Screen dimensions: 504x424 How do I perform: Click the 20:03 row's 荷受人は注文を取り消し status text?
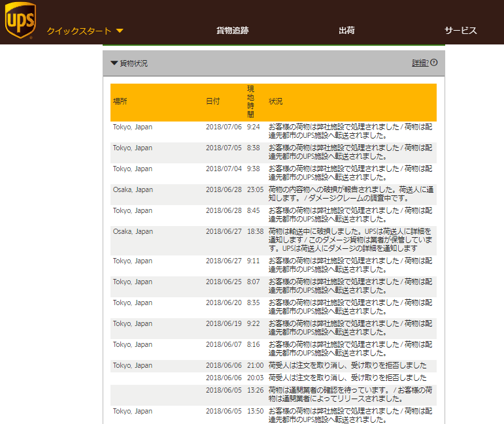coord(348,378)
